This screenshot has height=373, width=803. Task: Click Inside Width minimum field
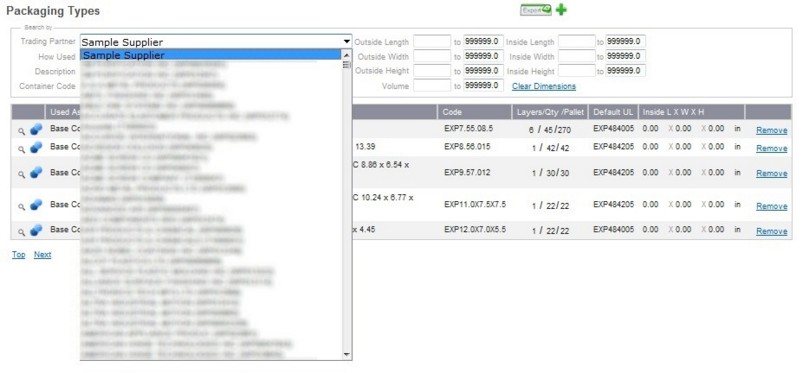click(577, 56)
